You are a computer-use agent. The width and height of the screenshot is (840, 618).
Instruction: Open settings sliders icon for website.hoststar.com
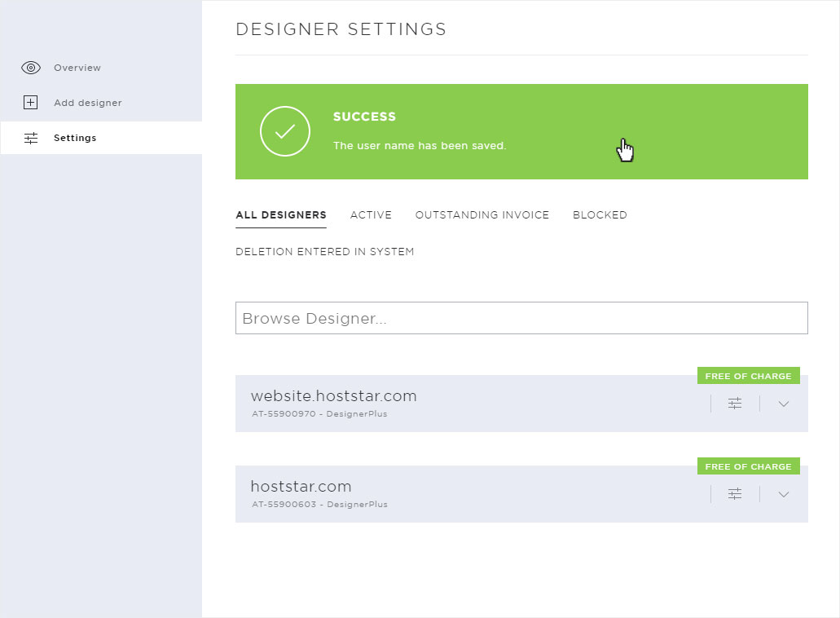735,403
